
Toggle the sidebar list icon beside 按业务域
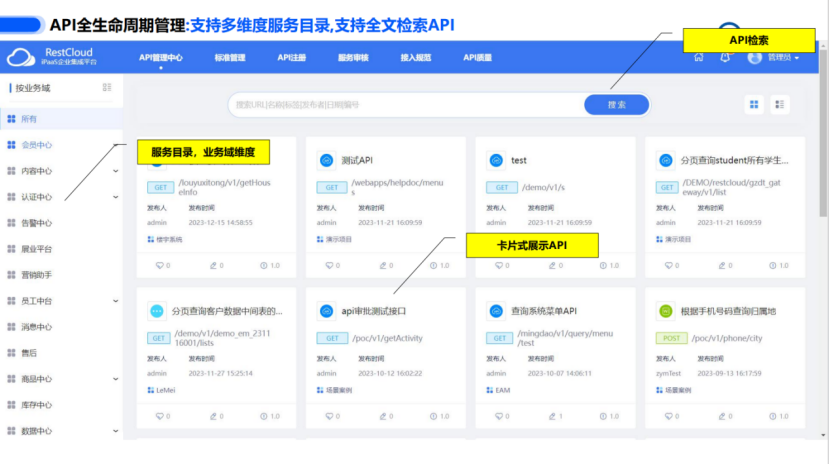click(107, 88)
